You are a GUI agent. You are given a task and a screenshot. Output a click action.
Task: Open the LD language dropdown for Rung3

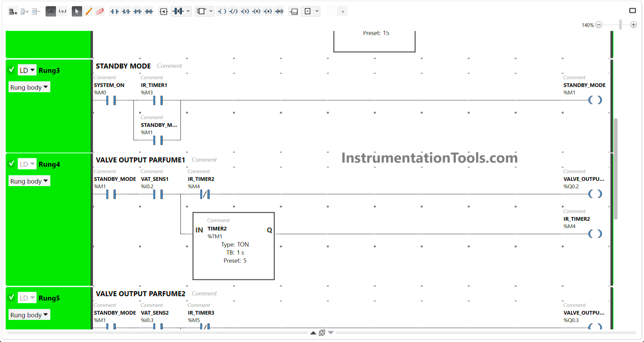pyautogui.click(x=27, y=70)
